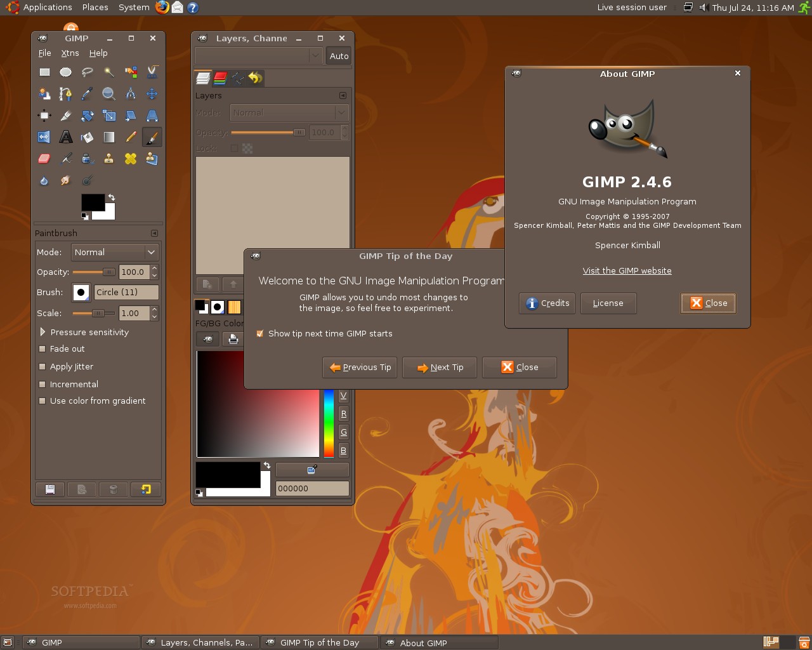812x650 pixels.
Task: Select the Perspective tool
Action: click(152, 116)
